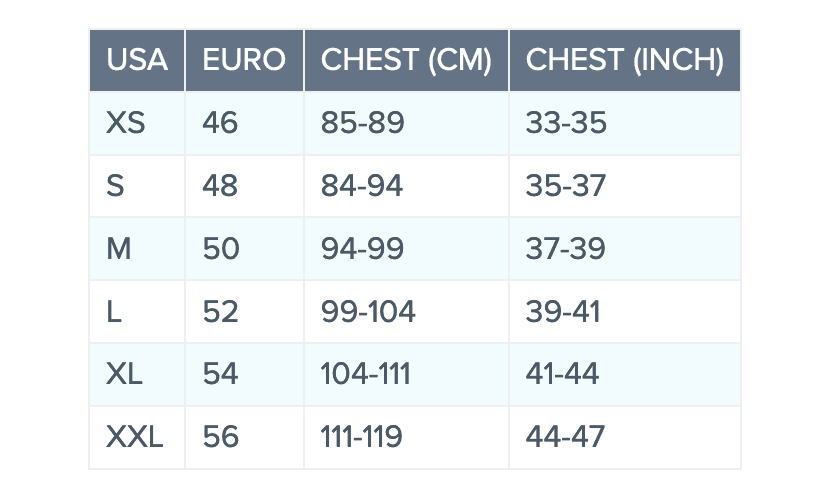This screenshot has width=836, height=500.
Task: Click the 99-104 chest cm cell
Action: click(x=368, y=312)
